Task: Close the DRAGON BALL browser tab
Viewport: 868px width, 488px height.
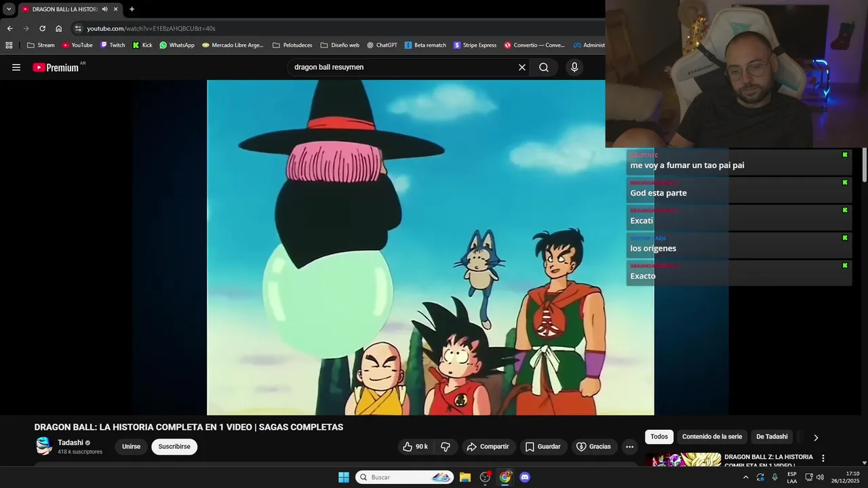Action: tap(116, 9)
